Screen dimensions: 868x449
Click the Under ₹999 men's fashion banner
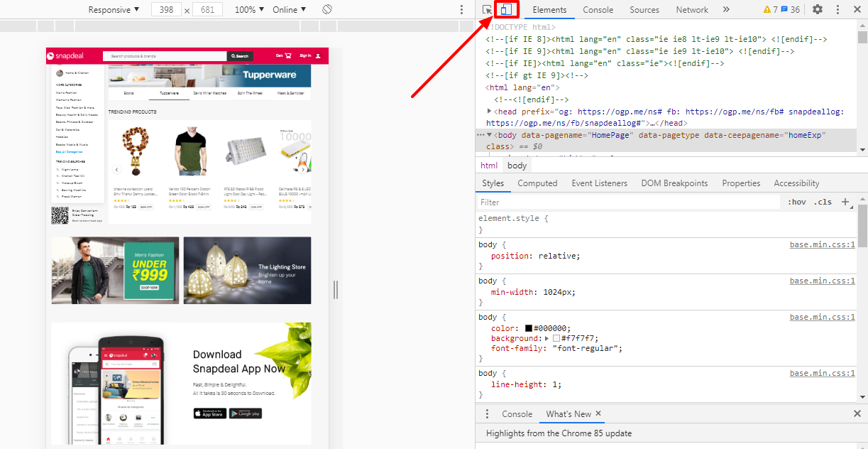(x=115, y=270)
